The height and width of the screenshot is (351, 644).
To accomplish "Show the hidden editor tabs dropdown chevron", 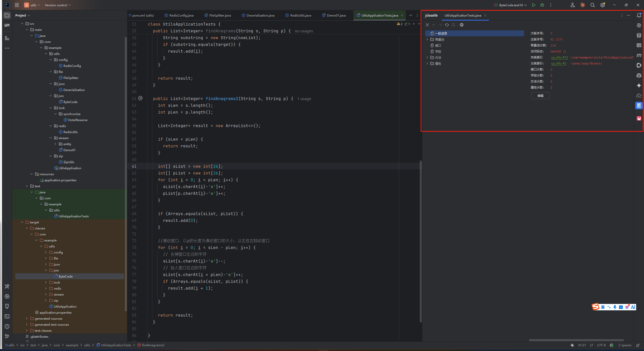I will click(411, 15).
